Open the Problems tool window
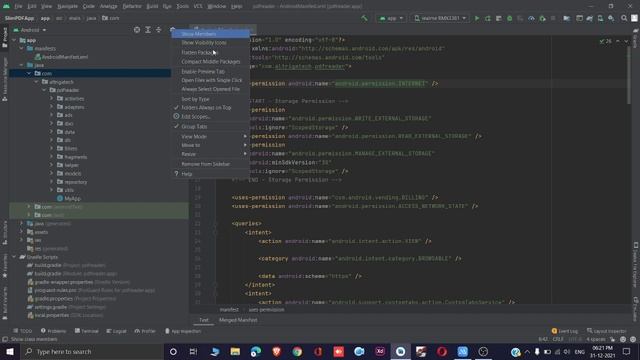Screen dimensions: 640x360 coord(53,331)
